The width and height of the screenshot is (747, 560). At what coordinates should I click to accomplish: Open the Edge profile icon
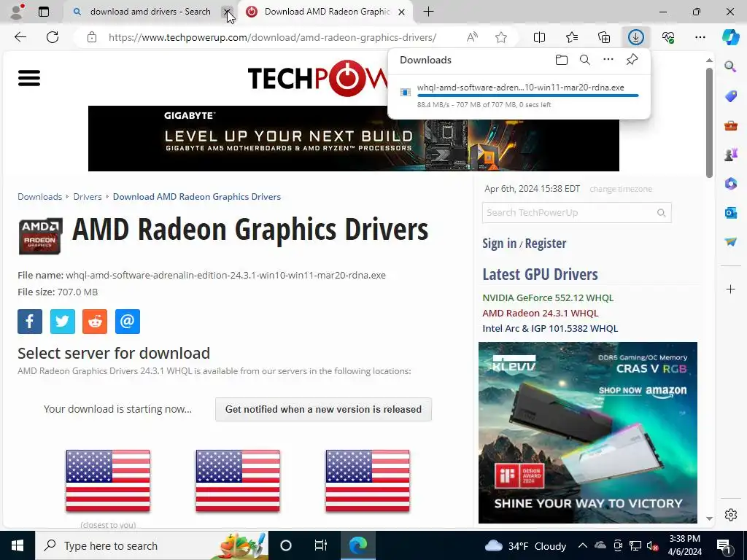pyautogui.click(x=17, y=12)
